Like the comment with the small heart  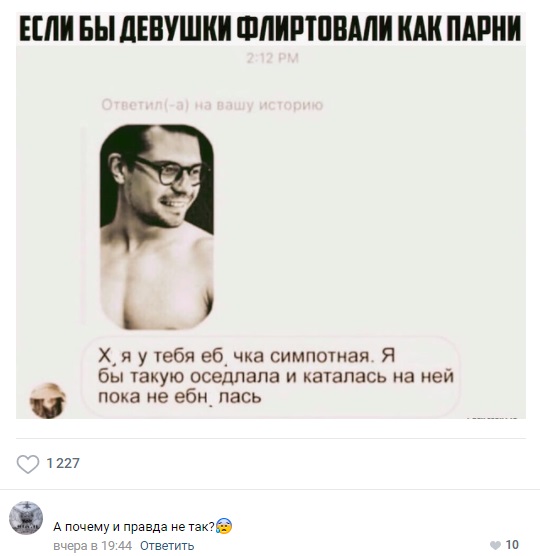coord(495,545)
